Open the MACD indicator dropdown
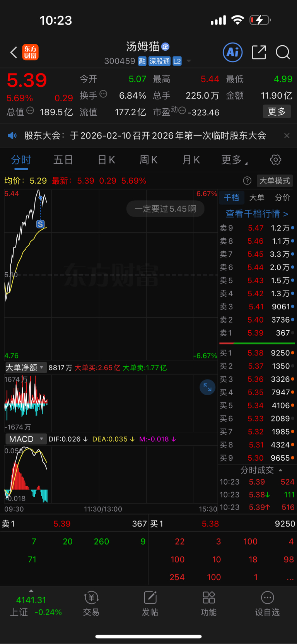This screenshot has height=644, width=297. [26, 439]
